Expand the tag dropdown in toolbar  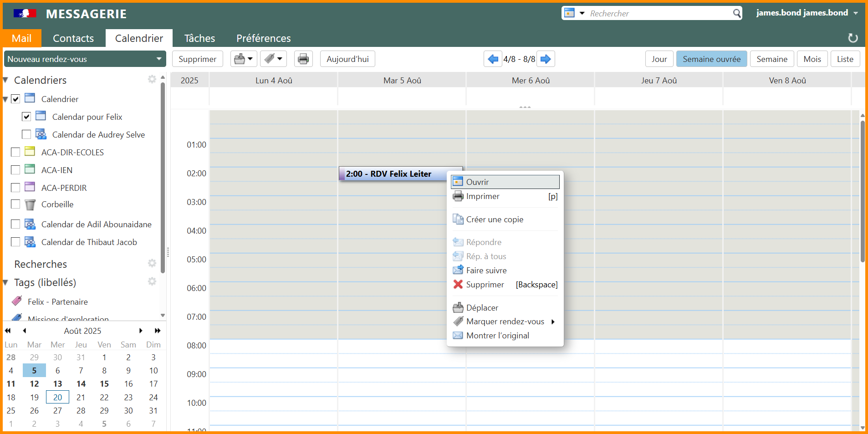pyautogui.click(x=280, y=59)
